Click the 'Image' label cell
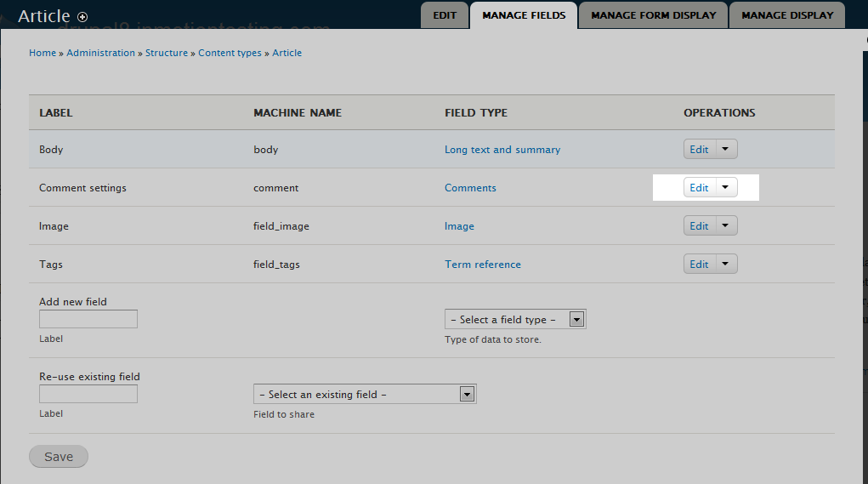 54,226
